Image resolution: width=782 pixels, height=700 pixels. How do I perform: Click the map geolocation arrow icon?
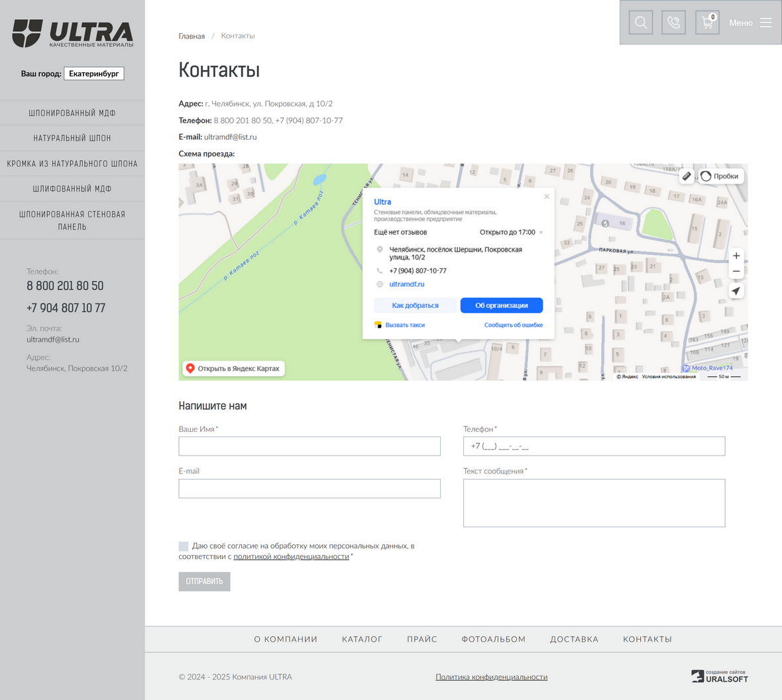(x=736, y=291)
